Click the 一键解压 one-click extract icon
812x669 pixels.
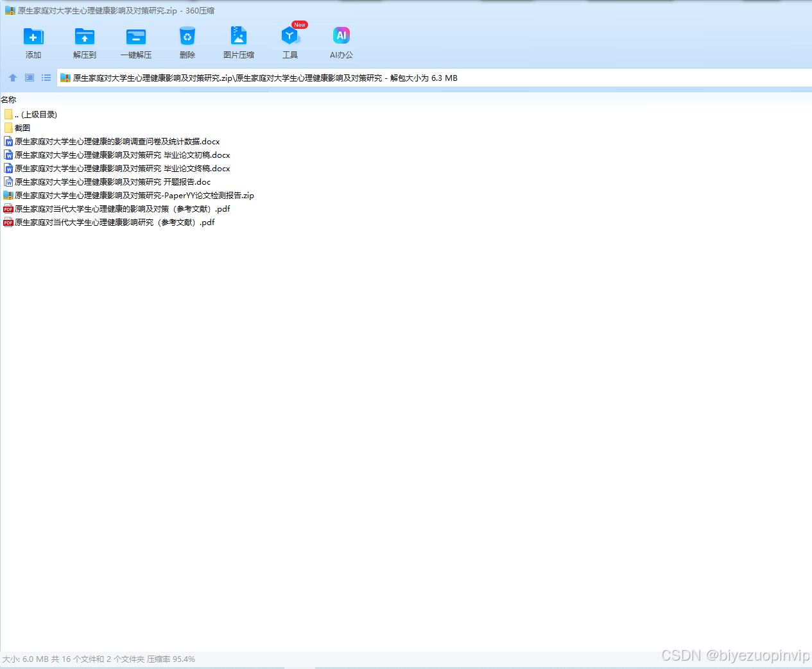tap(136, 37)
